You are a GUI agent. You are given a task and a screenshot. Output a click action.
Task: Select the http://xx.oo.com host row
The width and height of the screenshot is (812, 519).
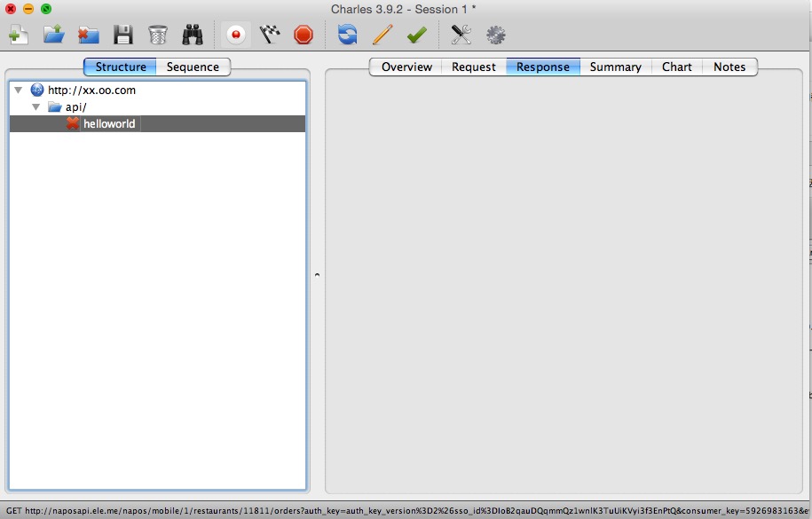point(157,90)
